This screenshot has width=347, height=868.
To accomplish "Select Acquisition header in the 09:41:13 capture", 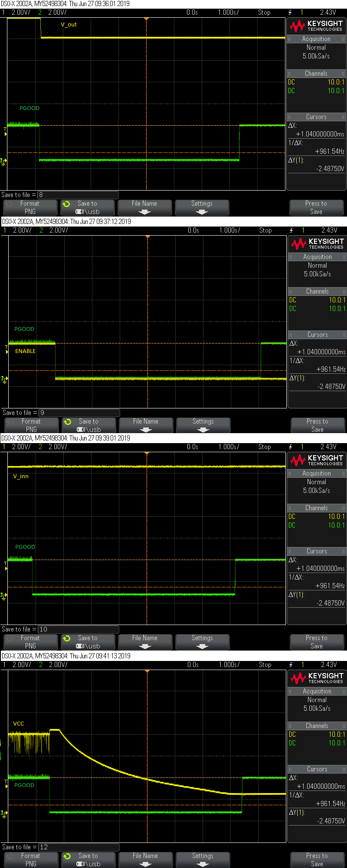I will tap(317, 691).
